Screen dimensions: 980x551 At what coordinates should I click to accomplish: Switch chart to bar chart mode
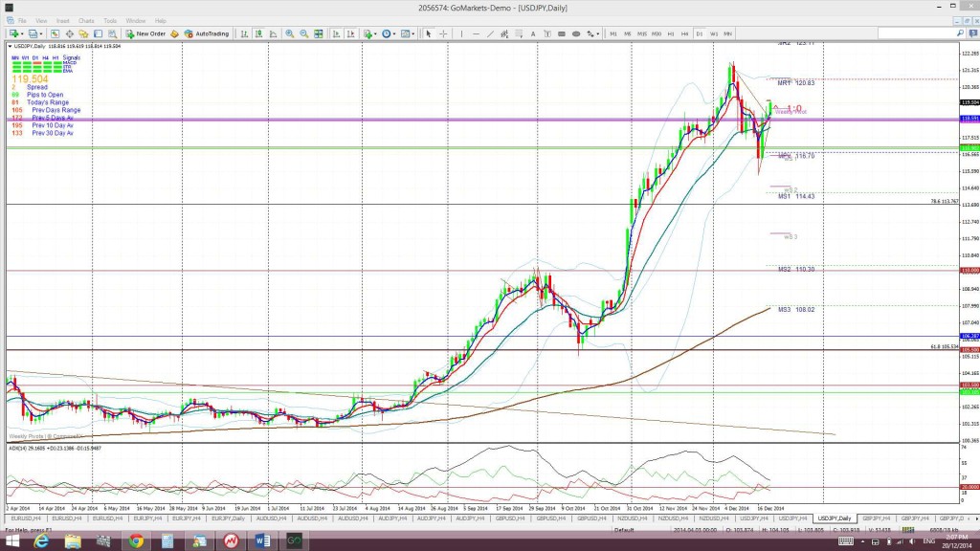(244, 33)
